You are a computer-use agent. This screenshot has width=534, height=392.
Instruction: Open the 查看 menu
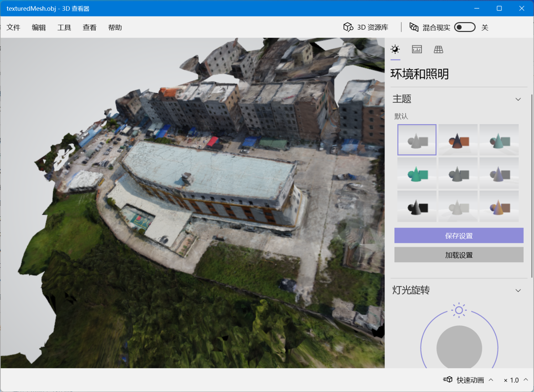90,27
